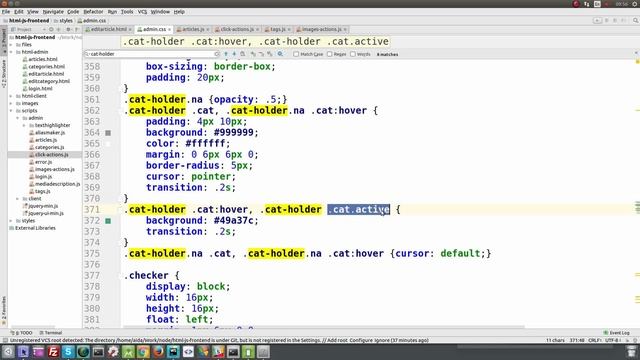Viewport: 640px width, 360px height.
Task: Launch FileZilla from the taskbar
Action: click(53, 352)
